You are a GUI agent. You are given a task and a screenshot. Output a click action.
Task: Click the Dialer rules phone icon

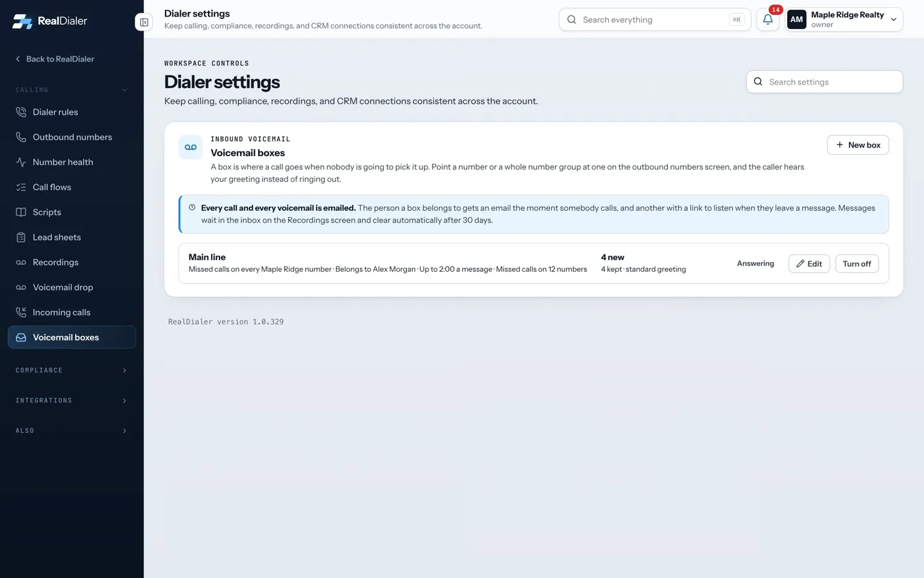21,112
